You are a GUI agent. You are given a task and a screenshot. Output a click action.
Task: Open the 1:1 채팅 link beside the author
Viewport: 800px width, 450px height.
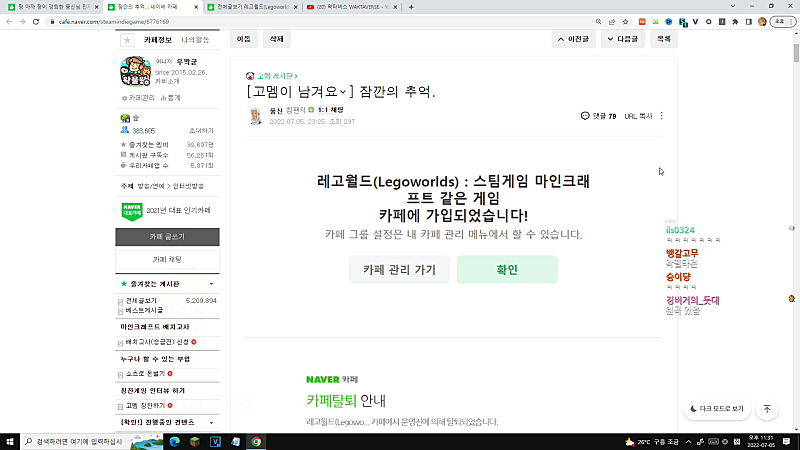tap(330, 110)
